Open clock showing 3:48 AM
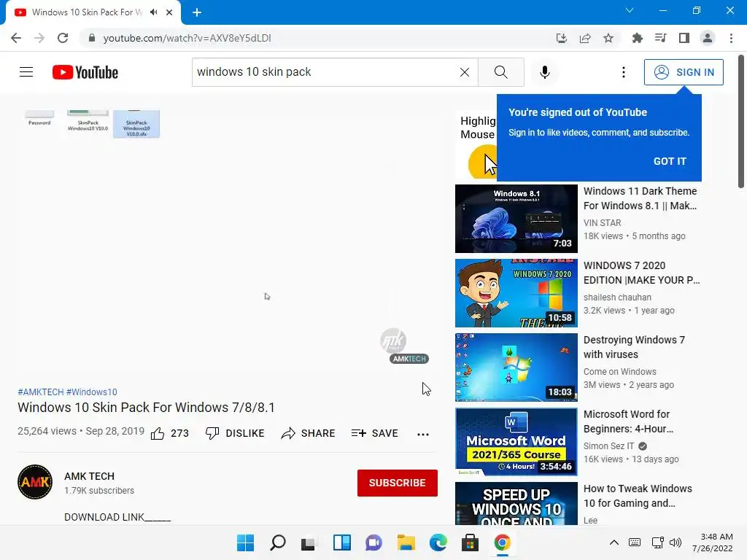This screenshot has height=560, width=747. [712, 542]
